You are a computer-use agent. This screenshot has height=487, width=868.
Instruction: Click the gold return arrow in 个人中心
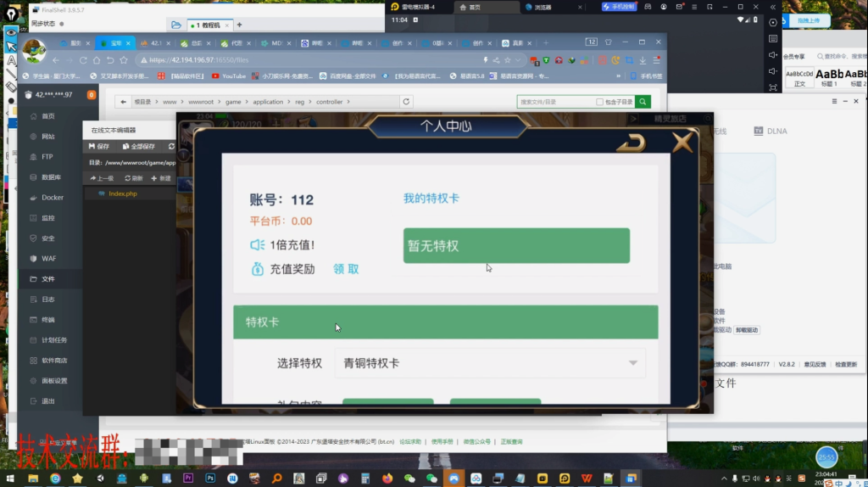pyautogui.click(x=632, y=143)
